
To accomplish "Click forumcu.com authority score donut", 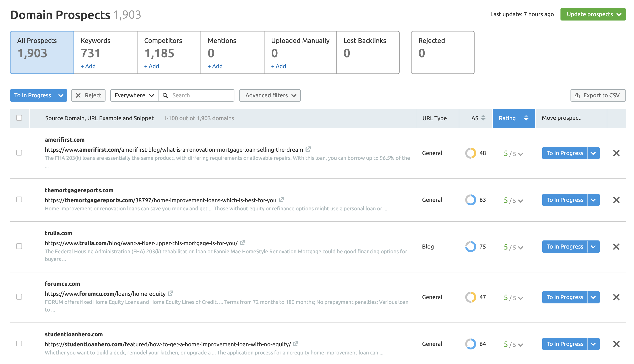I will pyautogui.click(x=470, y=297).
